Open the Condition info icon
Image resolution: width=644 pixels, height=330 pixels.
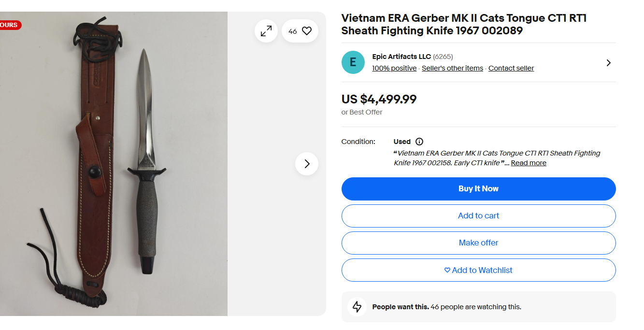pyautogui.click(x=419, y=142)
